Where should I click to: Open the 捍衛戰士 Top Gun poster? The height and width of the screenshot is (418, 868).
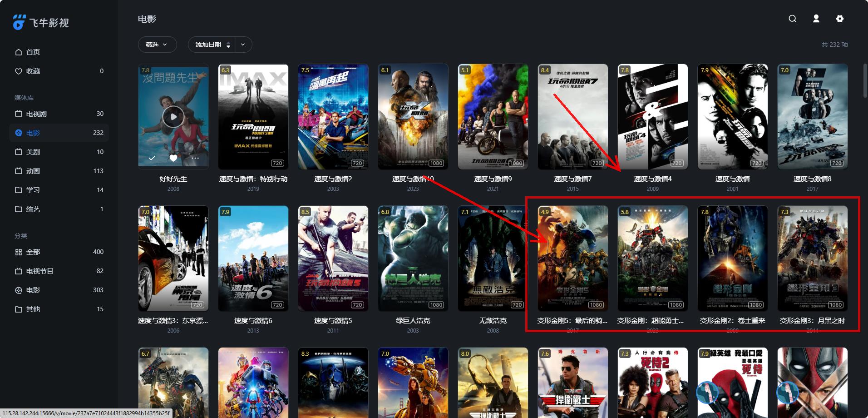point(573,383)
